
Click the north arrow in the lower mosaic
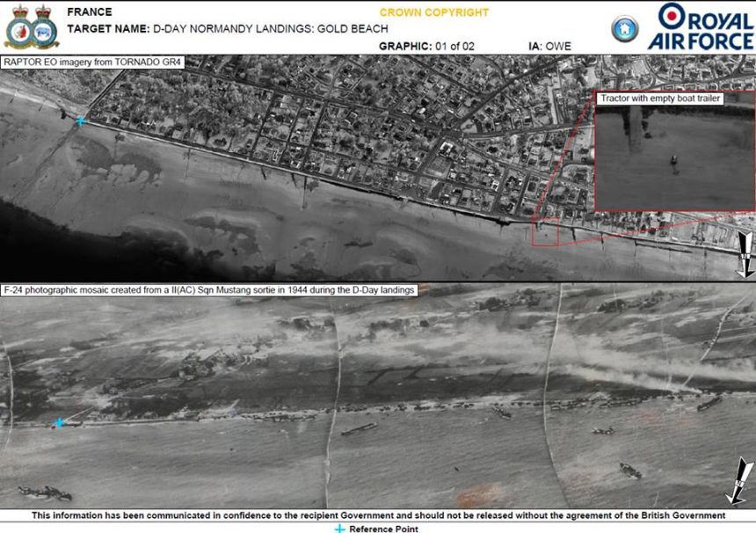pyautogui.click(x=744, y=480)
